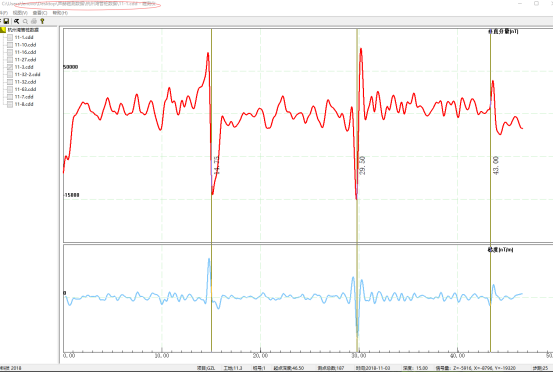The image size is (554, 372).
Task: Uncheck the 11-3.cdd checkbox
Action: (x=10, y=67)
